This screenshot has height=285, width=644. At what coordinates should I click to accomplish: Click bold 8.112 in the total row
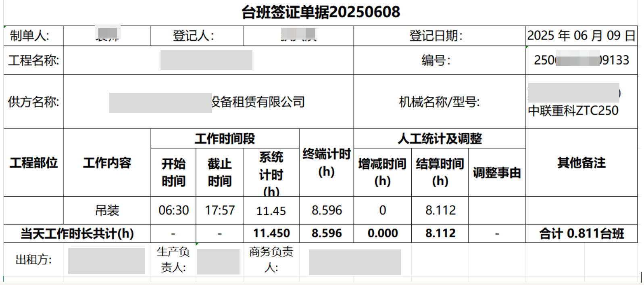click(440, 233)
